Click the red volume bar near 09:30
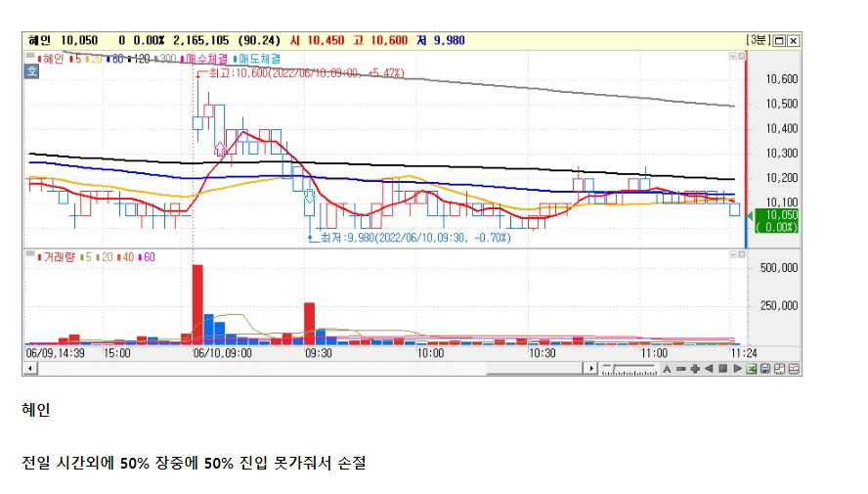Viewport: 868px width, 494px height. coord(310,324)
